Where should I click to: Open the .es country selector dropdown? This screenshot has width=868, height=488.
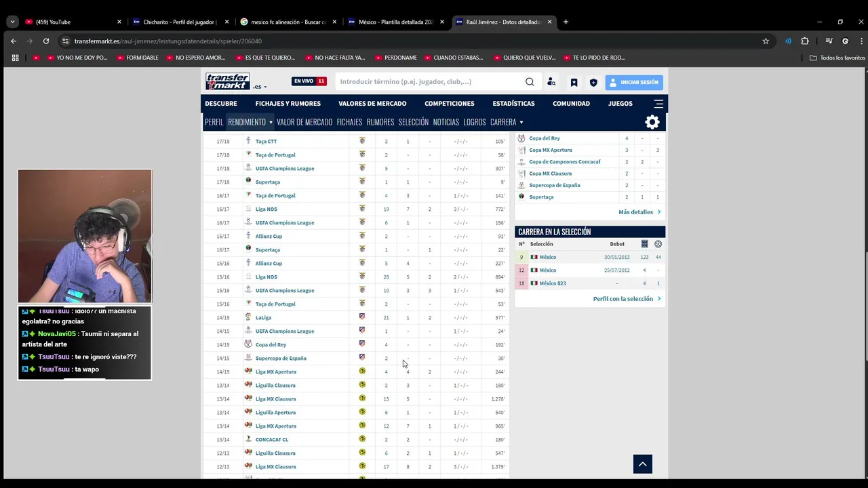point(260,87)
